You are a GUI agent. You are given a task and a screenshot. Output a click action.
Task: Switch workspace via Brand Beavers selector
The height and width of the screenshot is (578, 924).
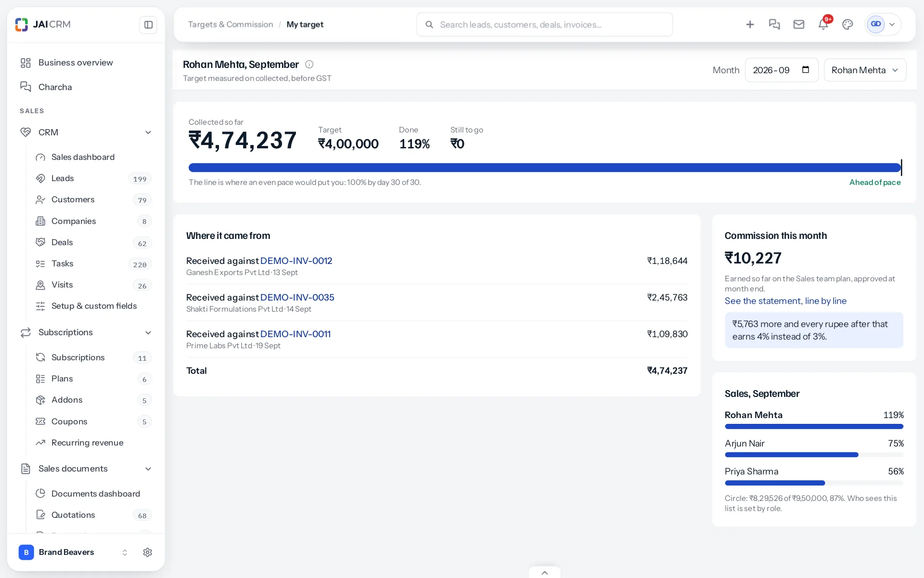pyautogui.click(x=73, y=552)
